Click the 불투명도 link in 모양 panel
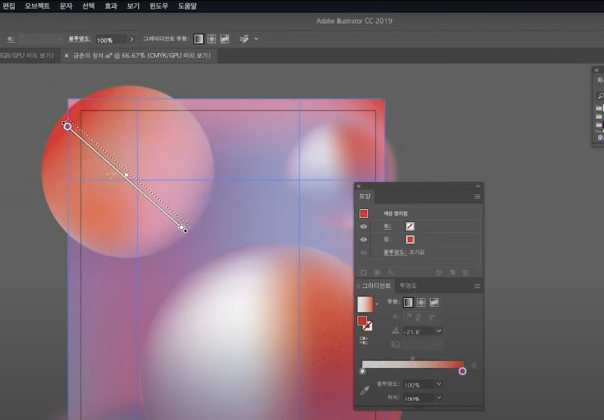 pos(394,252)
